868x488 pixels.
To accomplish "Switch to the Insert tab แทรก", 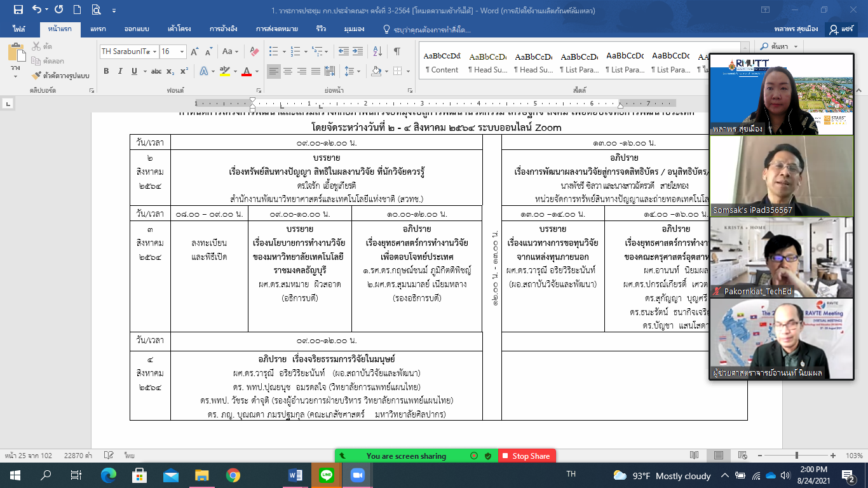I will (98, 29).
